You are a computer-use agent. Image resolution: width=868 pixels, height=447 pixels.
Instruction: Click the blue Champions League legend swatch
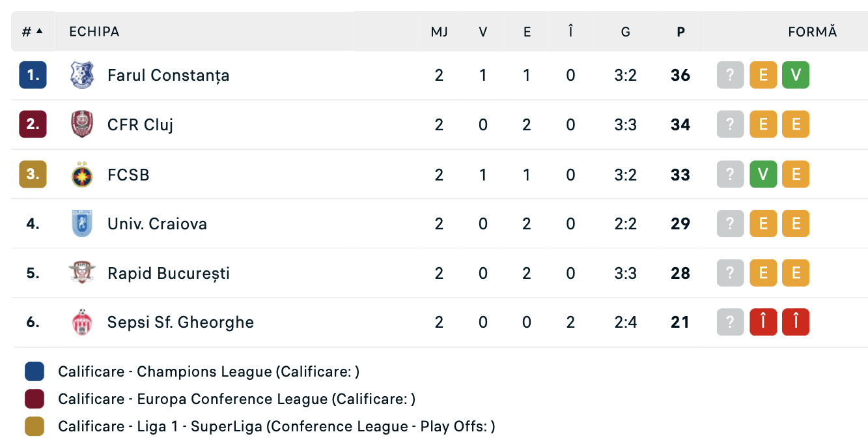click(35, 371)
